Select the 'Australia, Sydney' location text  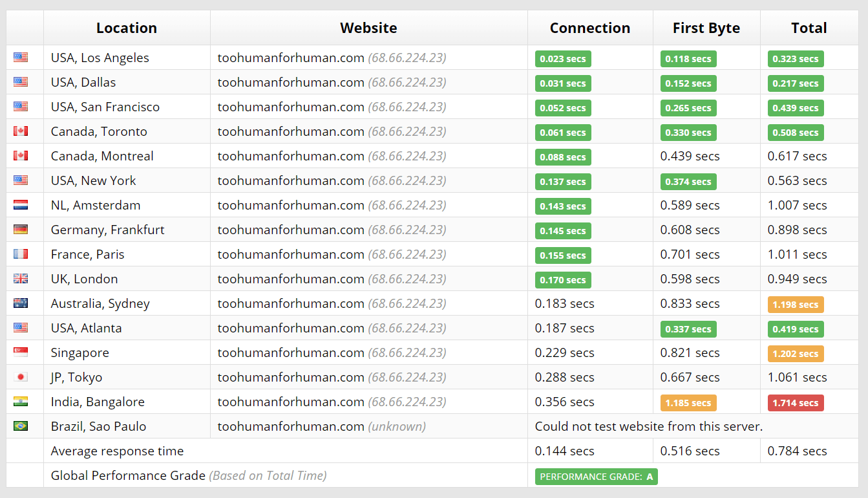pos(100,303)
